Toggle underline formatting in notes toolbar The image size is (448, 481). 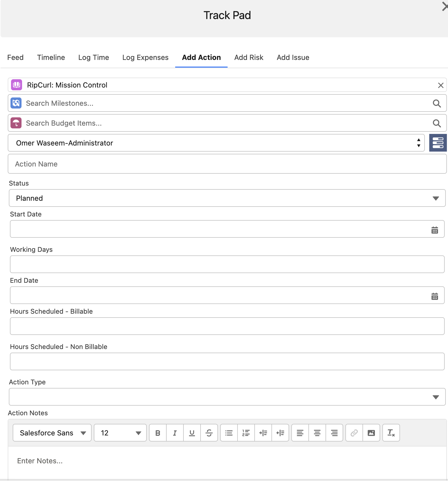(192, 433)
